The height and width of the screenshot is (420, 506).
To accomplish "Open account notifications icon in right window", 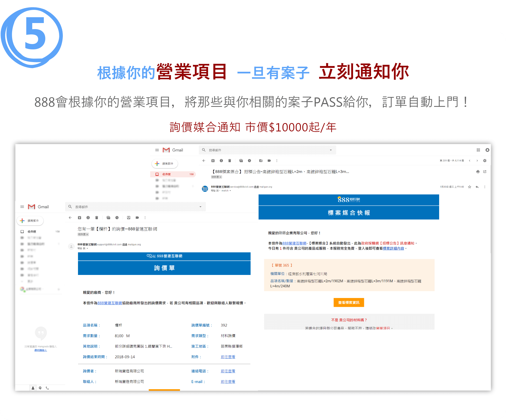I will (x=487, y=150).
